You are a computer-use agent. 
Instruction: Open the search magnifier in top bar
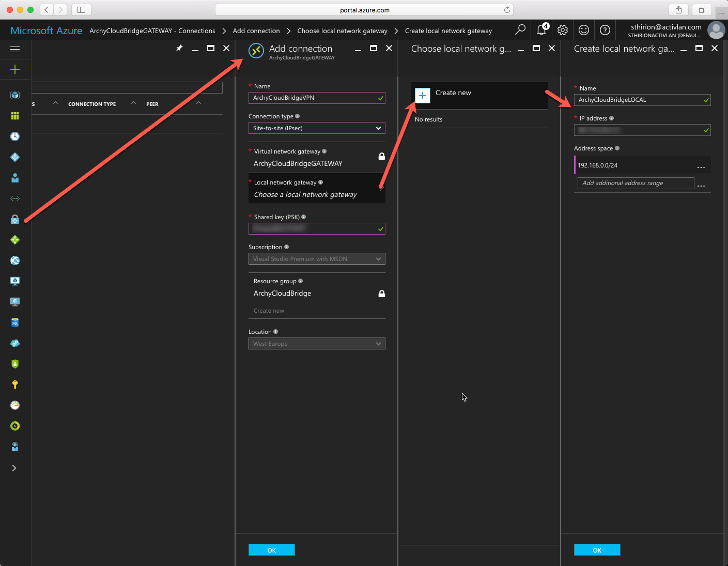[520, 30]
